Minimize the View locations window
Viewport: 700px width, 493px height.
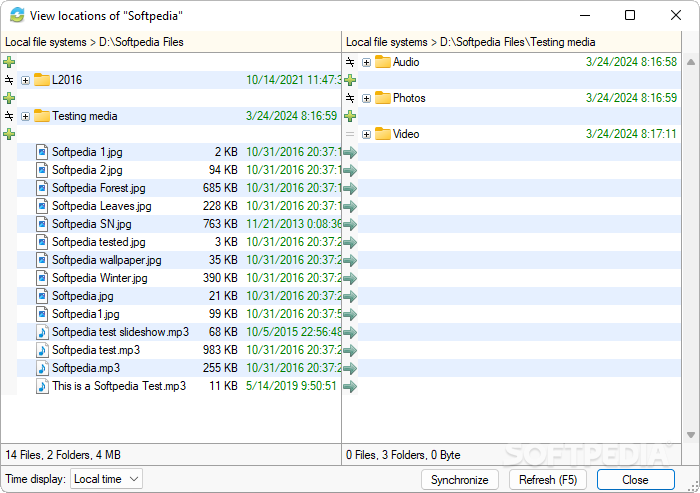[x=585, y=15]
